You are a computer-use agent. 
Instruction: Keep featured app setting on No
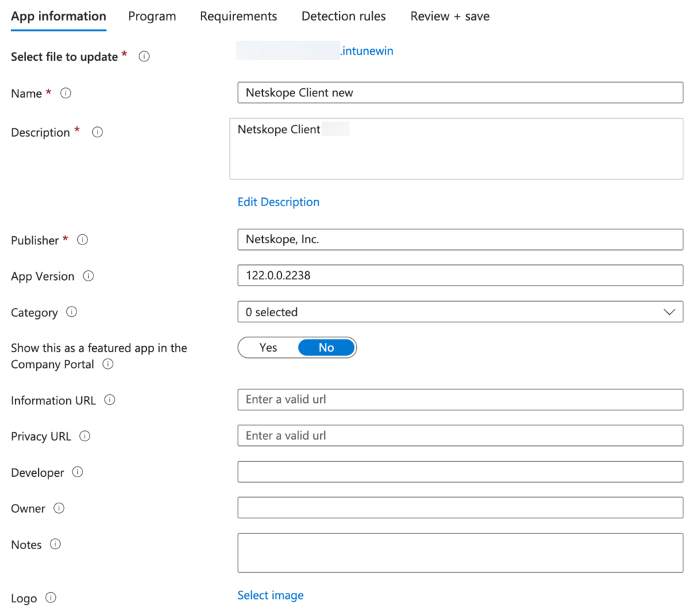tap(326, 348)
